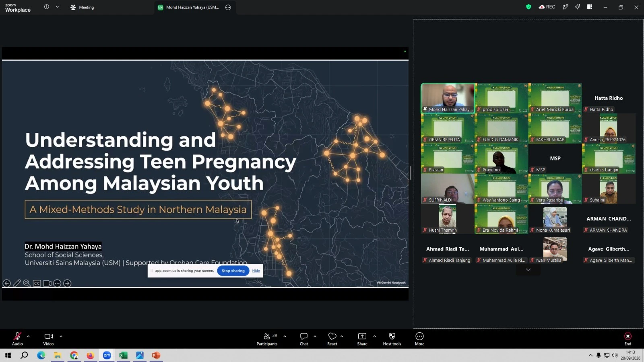Open the AI pen notes icon
644x362 pixels.
pos(566,7)
